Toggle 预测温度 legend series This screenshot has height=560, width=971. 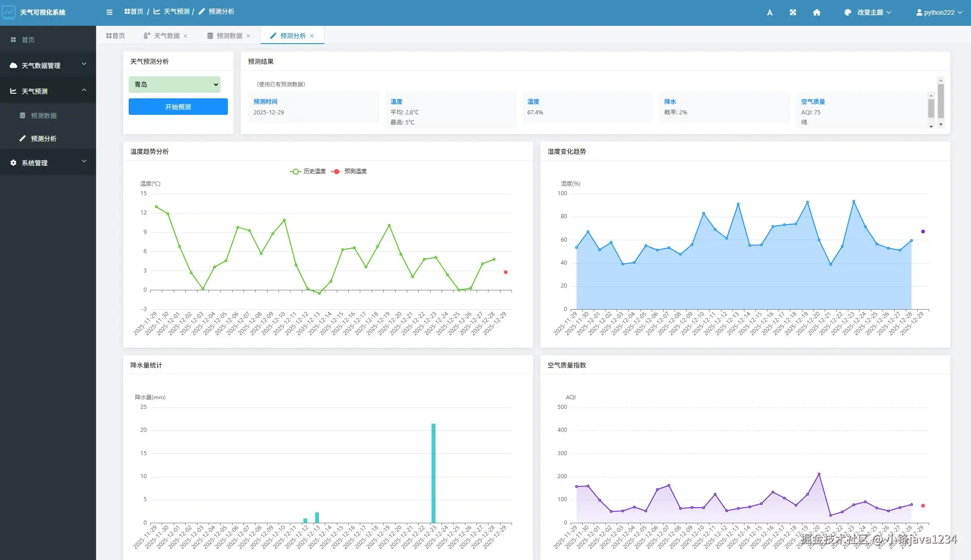[x=349, y=171]
